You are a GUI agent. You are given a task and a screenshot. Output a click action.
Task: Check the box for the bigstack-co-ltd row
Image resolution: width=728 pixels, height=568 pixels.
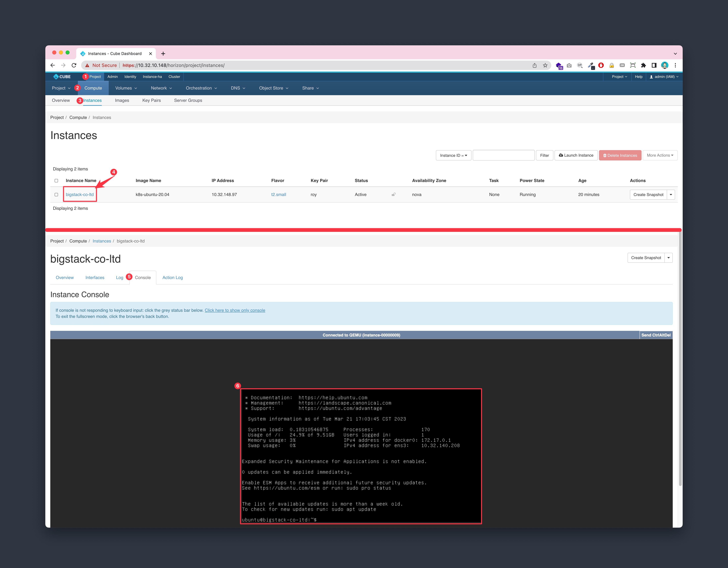point(56,195)
